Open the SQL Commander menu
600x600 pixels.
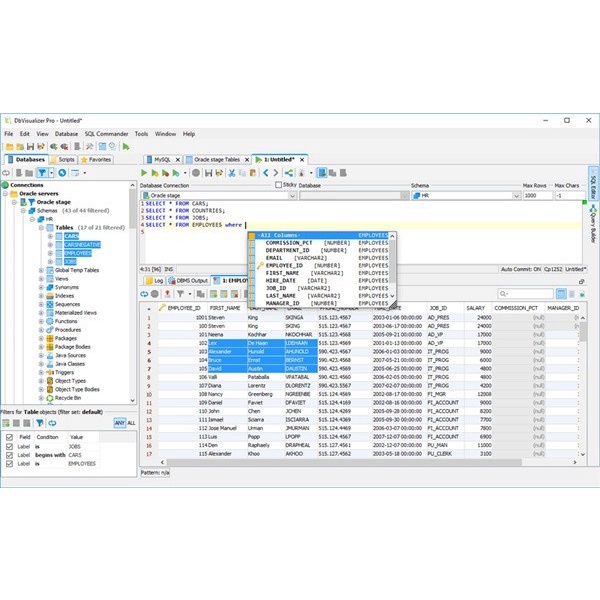coord(105,133)
